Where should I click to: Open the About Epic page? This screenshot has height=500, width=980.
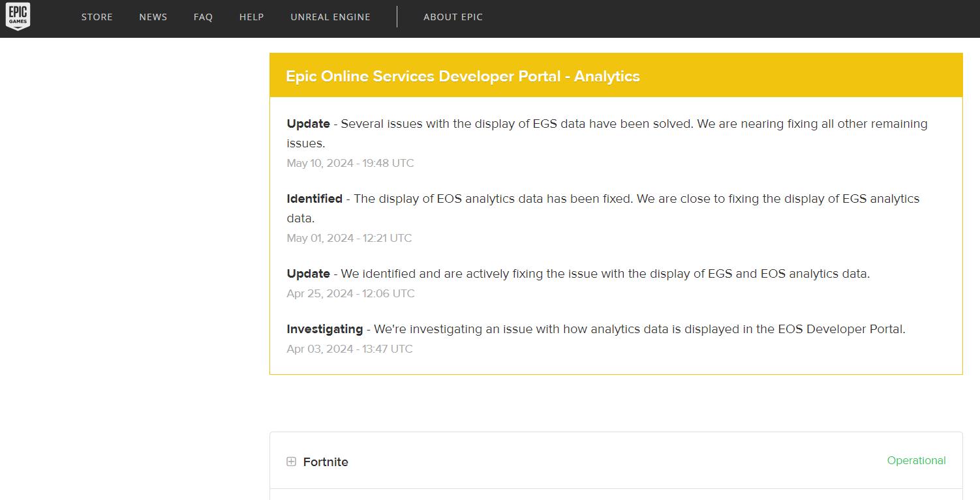pos(453,17)
